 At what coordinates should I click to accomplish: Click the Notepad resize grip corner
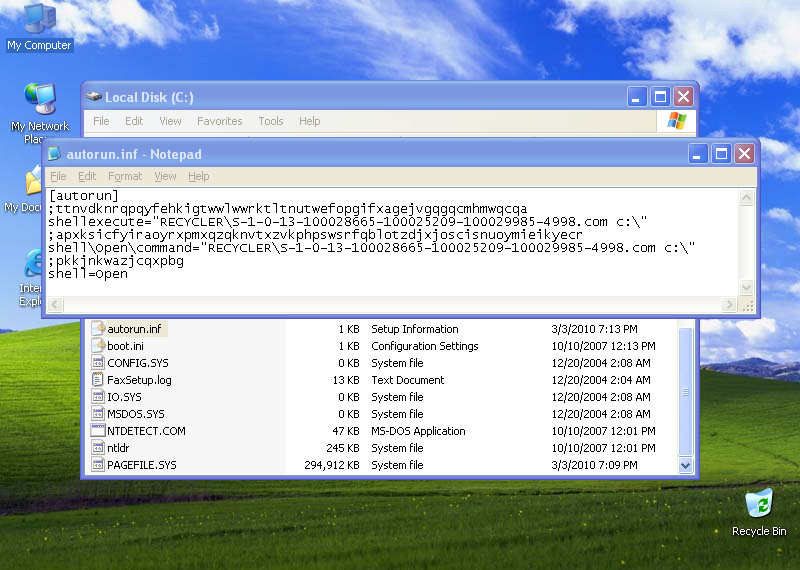[x=747, y=306]
